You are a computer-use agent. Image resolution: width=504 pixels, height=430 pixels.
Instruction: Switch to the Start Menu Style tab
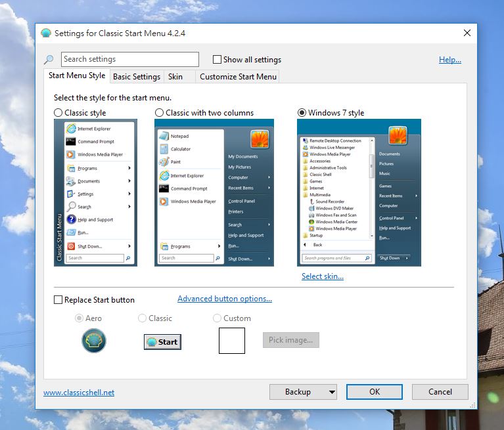tap(77, 75)
